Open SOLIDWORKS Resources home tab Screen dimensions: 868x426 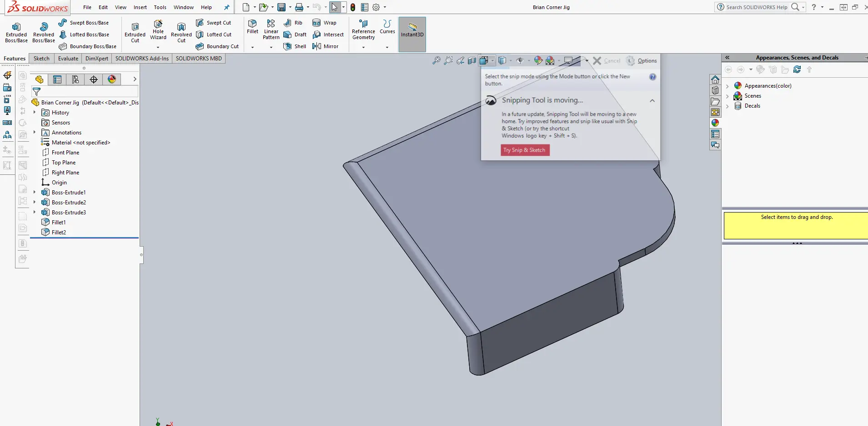pyautogui.click(x=715, y=79)
